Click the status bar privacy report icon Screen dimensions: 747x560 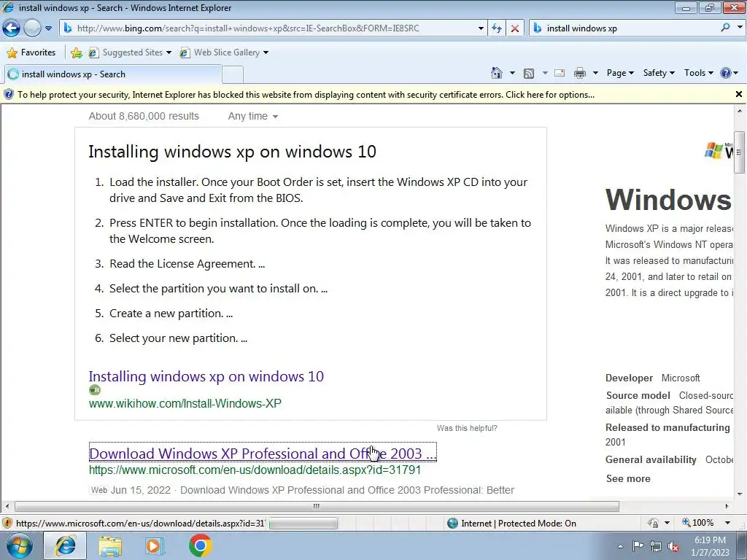click(653, 523)
